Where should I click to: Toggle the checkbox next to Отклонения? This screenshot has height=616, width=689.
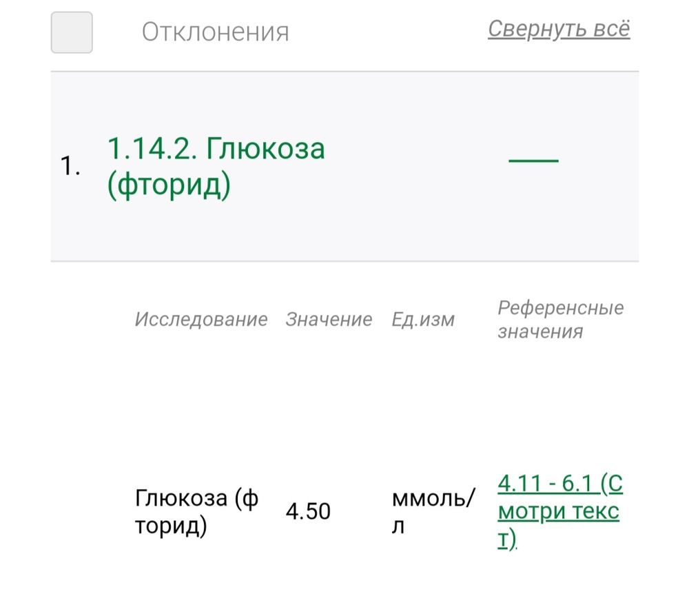click(71, 31)
